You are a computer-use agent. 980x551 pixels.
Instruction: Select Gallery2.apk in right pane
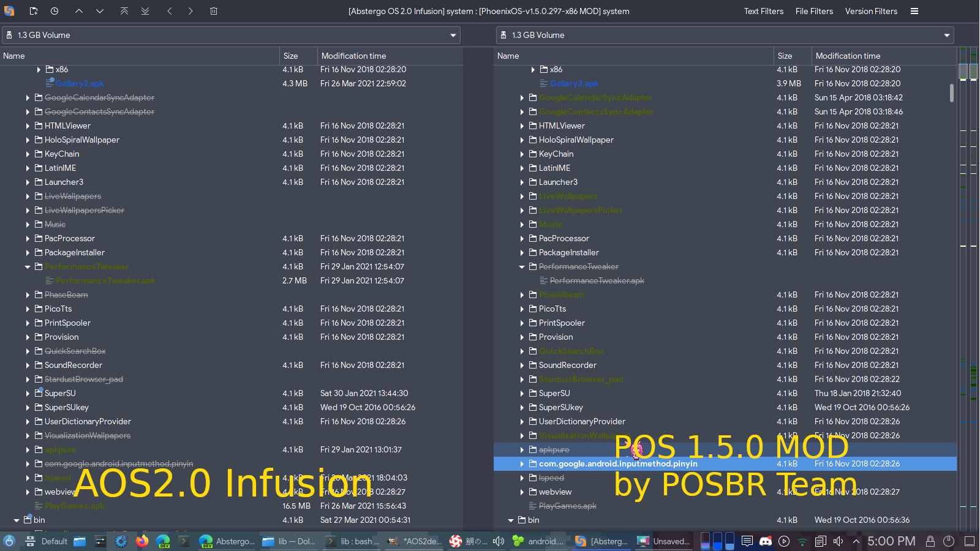pos(574,84)
